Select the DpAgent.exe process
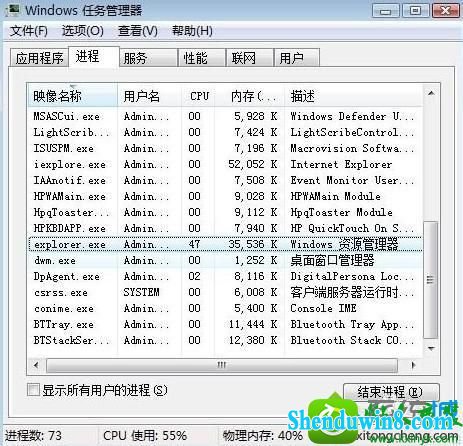This screenshot has width=463, height=446. tap(225, 276)
